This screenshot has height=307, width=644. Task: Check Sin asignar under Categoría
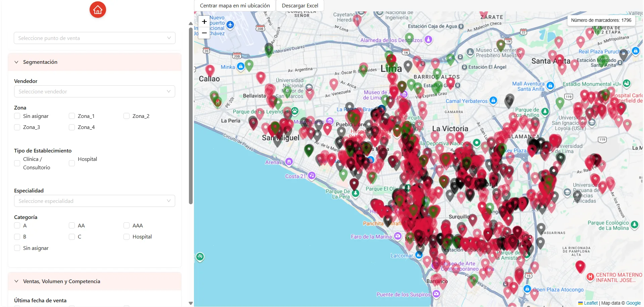(17, 248)
